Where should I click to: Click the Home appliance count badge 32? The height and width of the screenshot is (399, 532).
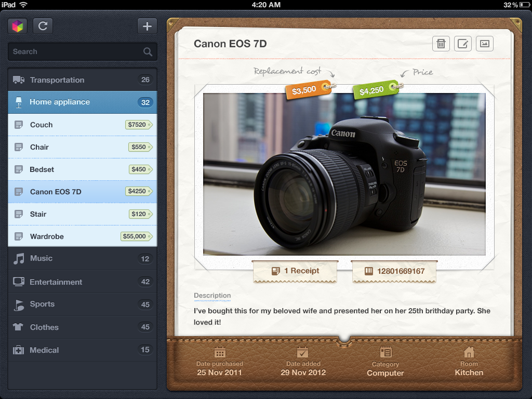145,102
